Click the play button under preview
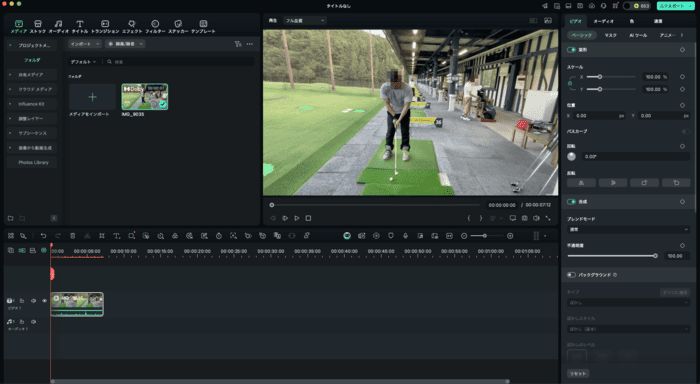 tap(296, 218)
